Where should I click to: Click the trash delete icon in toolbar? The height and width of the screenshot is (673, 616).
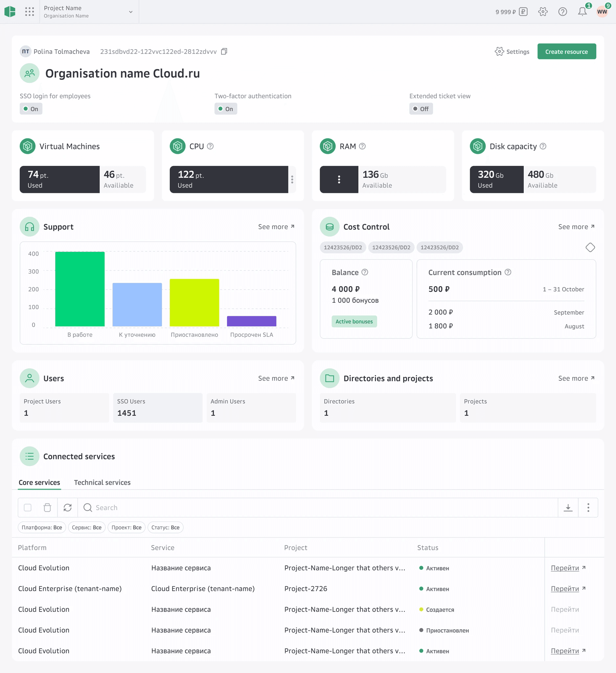(47, 508)
